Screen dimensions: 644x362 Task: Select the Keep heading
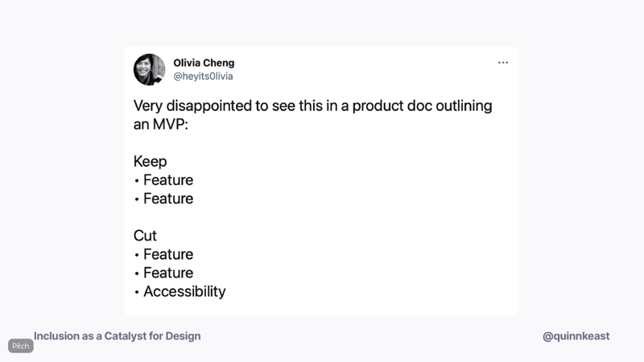[150, 162]
